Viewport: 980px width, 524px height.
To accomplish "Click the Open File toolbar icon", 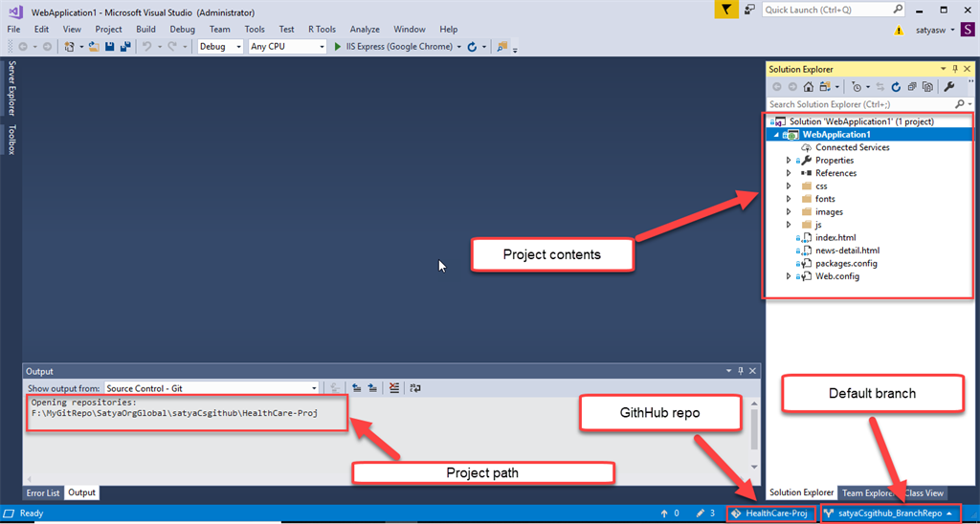I will [95, 47].
